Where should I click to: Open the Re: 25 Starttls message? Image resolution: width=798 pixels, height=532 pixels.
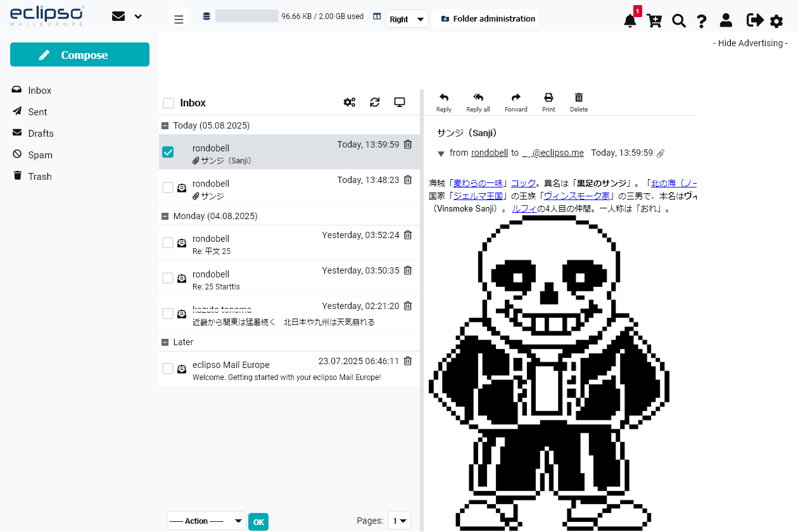pyautogui.click(x=289, y=279)
